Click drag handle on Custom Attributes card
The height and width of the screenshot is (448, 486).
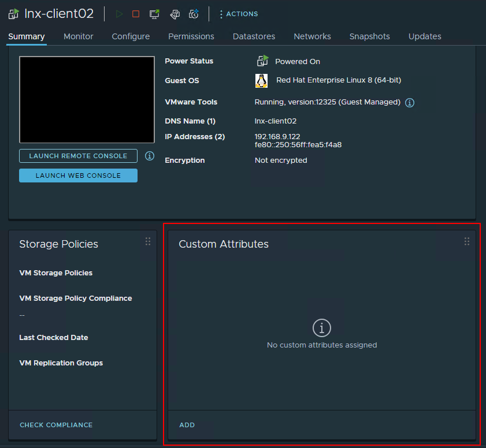(x=467, y=242)
